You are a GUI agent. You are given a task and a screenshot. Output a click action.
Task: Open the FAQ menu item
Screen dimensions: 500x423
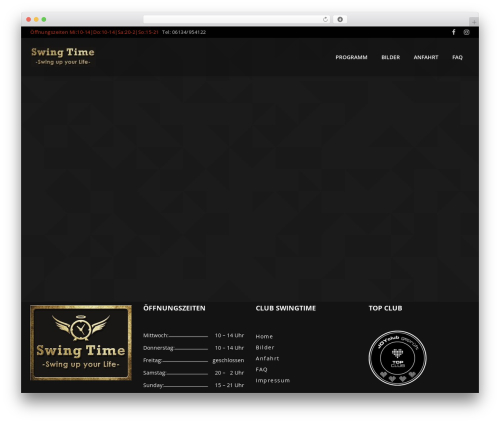coord(457,57)
